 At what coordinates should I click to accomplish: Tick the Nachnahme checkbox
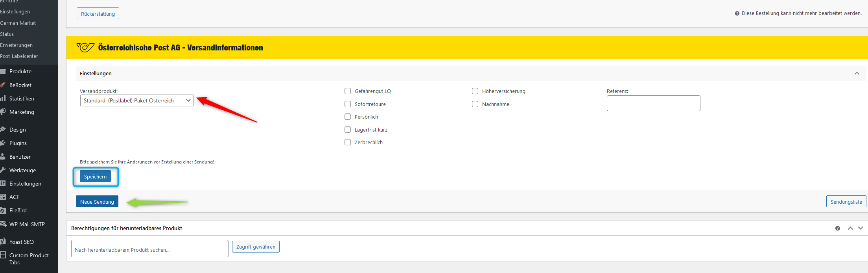[475, 104]
